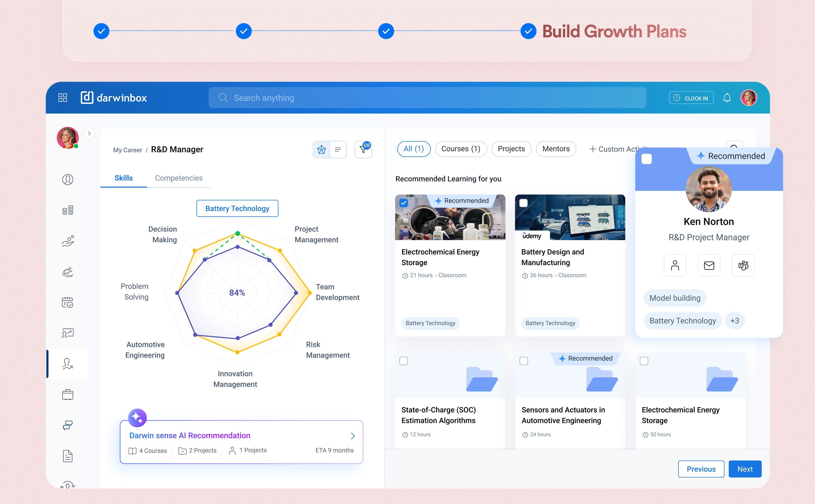View Ken Norton's profile icon

[675, 265]
